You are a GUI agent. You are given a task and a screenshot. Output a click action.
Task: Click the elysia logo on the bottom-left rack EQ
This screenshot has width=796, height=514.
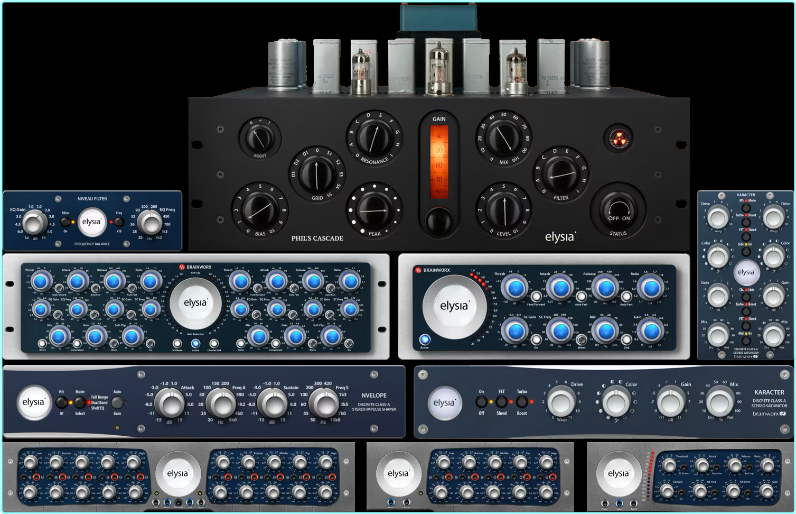click(x=177, y=473)
